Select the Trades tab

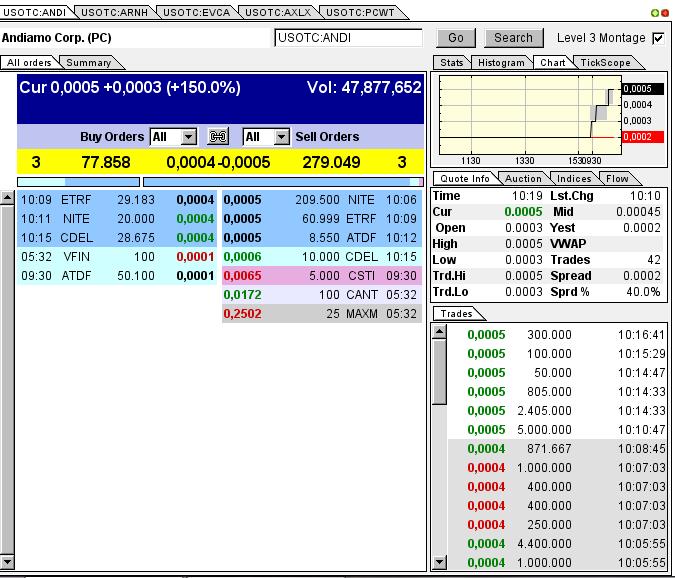coord(456,314)
